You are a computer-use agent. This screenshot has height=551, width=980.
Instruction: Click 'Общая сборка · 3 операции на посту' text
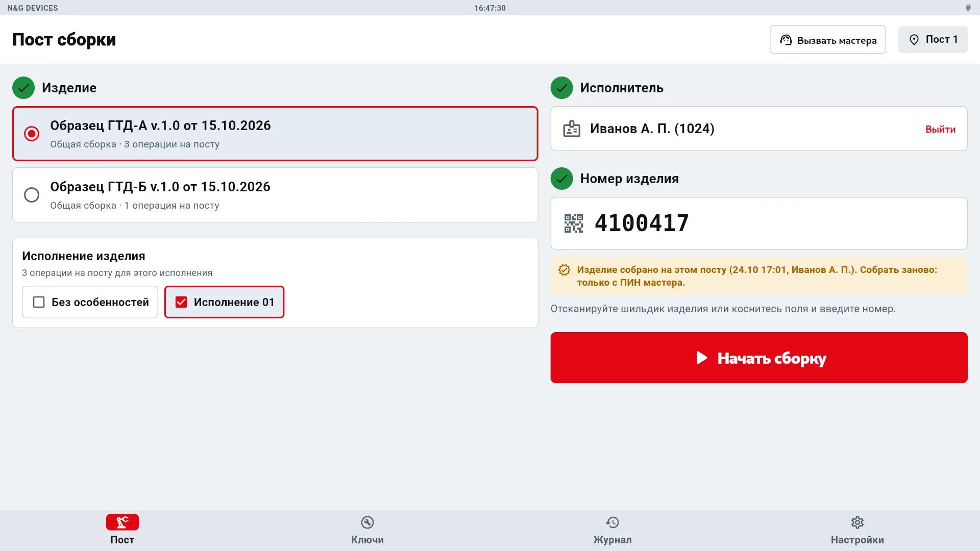tap(135, 144)
